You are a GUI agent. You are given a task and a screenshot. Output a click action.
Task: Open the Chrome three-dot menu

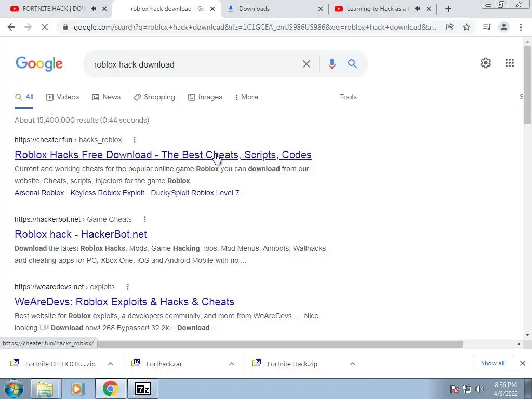coord(521,27)
